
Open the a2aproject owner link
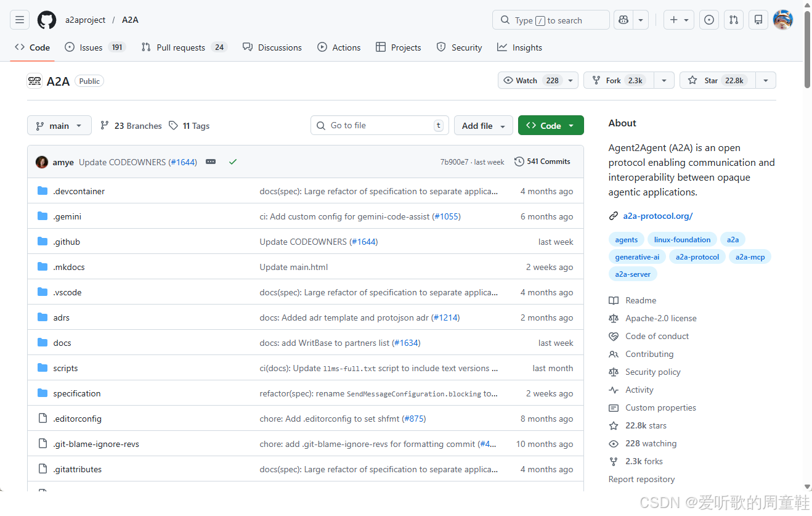pos(86,20)
